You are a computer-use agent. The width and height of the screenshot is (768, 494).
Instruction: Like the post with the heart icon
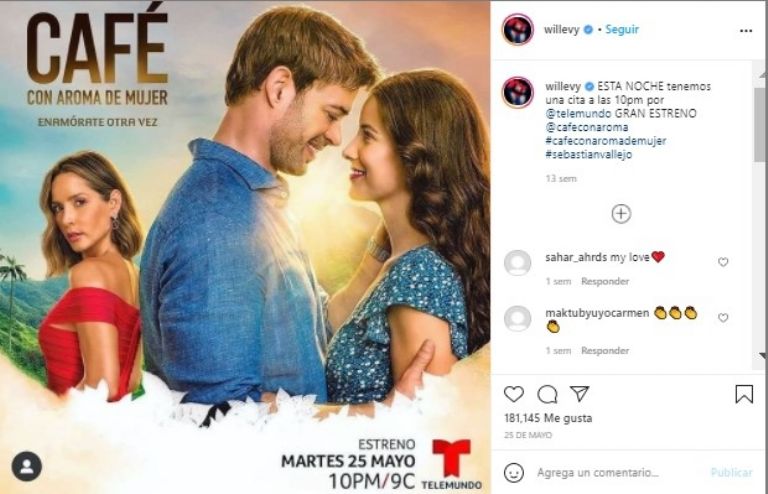coord(514,394)
